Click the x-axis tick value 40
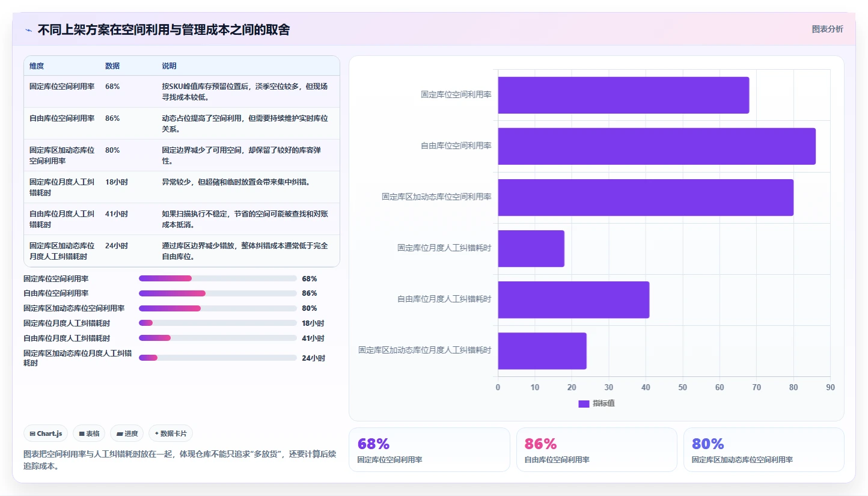The width and height of the screenshot is (868, 496). [x=646, y=388]
